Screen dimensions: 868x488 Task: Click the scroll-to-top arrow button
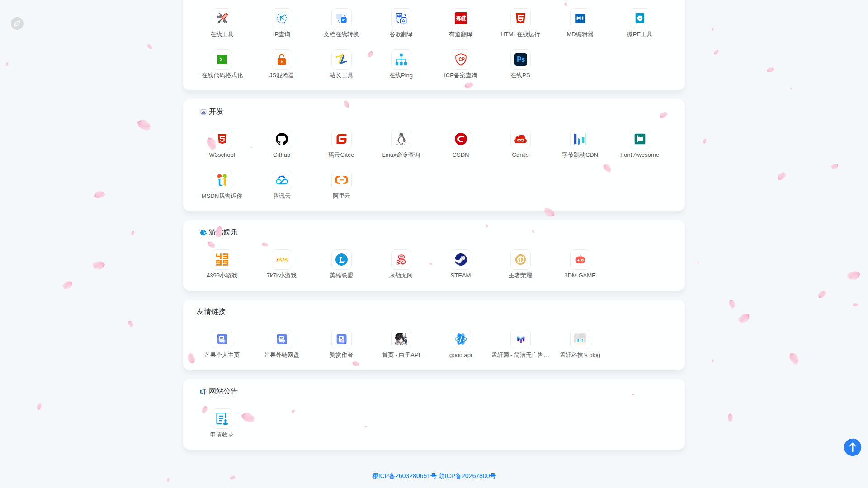[853, 447]
